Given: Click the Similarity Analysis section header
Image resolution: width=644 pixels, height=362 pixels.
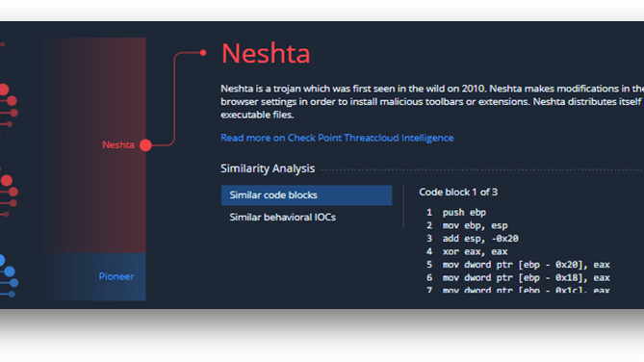Looking at the screenshot, I should click(268, 168).
